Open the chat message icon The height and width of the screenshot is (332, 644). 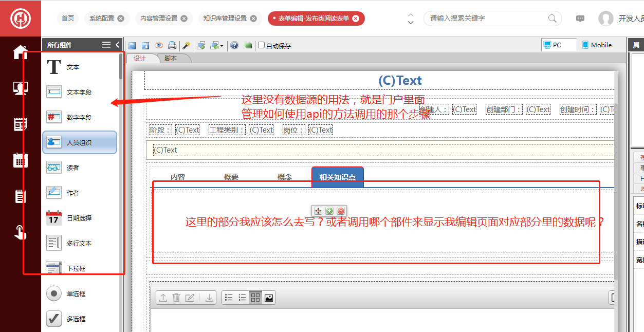click(580, 19)
